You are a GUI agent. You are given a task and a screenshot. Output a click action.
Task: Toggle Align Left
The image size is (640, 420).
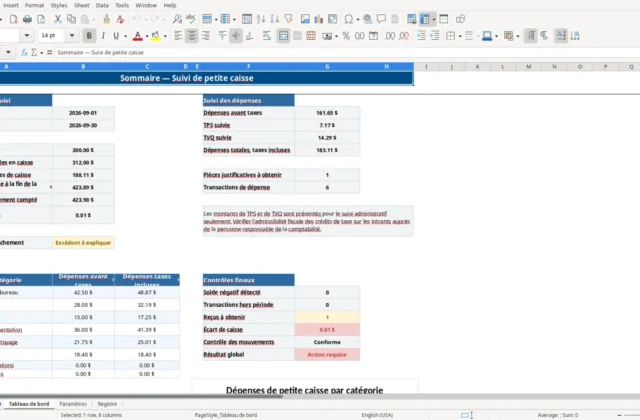point(178,36)
